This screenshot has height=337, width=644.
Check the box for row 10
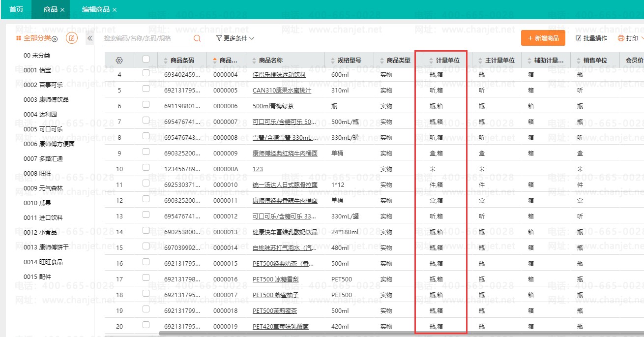click(x=146, y=168)
